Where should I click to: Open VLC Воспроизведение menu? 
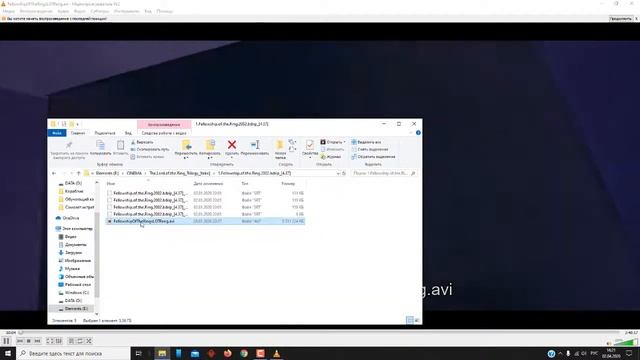[x=36, y=11]
